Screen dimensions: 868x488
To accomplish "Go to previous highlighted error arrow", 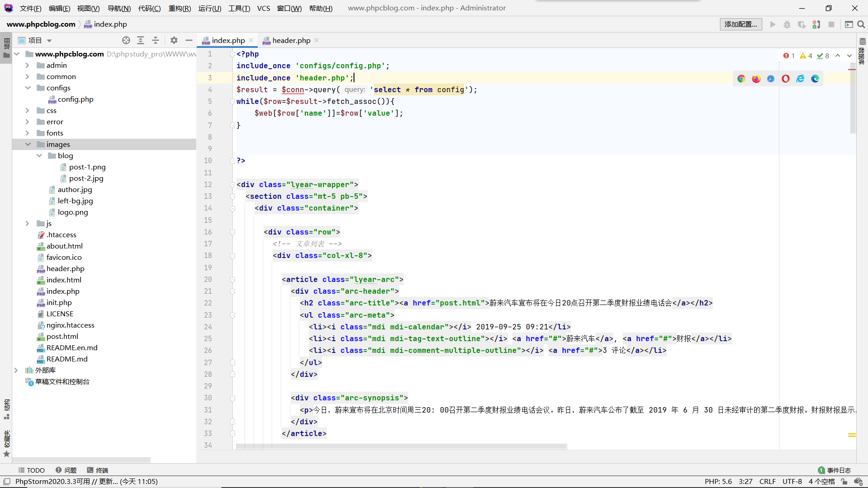I will 838,56.
